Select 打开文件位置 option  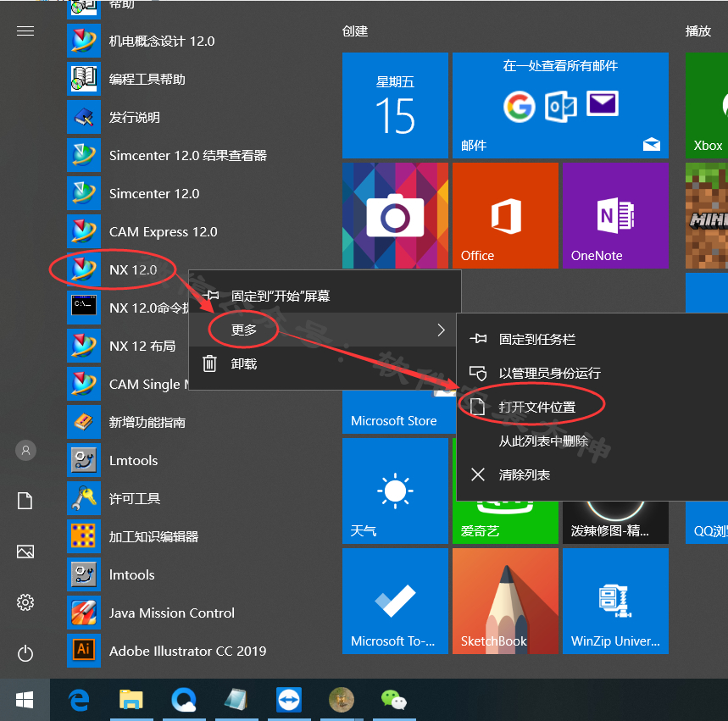point(592,407)
